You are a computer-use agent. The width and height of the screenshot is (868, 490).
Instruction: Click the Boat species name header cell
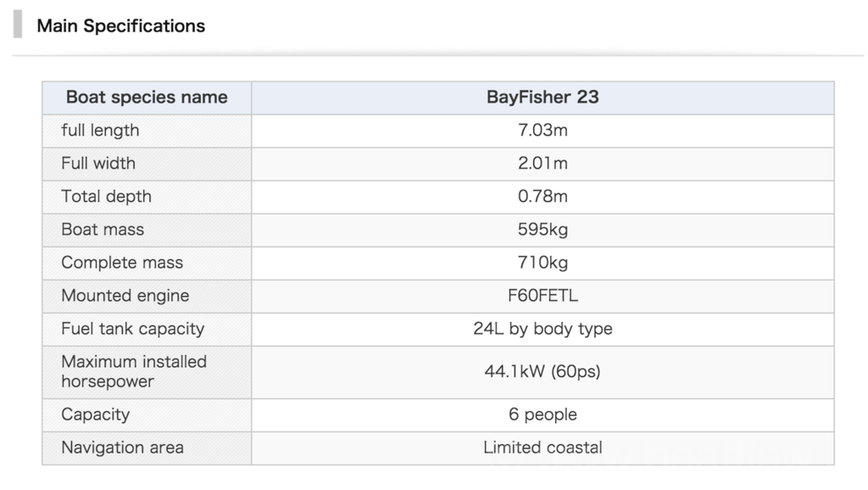click(x=147, y=97)
